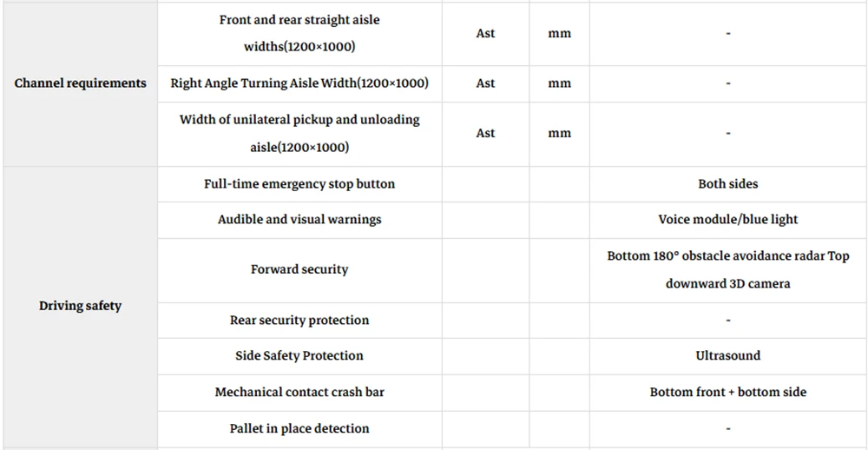Screen dimensions: 868x450
Task: Click Width of unilateral pickup and unloading aisle
Action: coord(299,134)
